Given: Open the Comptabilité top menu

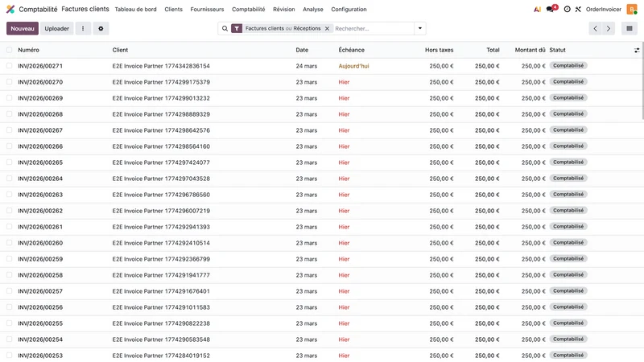Looking at the screenshot, I should (x=249, y=9).
